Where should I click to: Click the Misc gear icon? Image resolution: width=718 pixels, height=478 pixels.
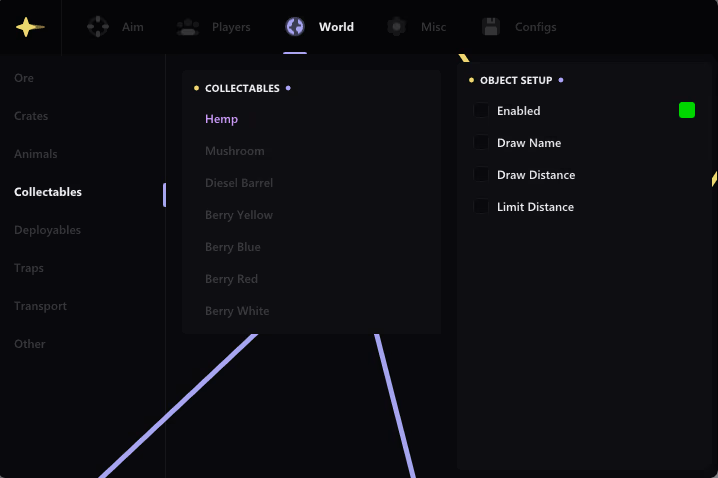pos(397,27)
